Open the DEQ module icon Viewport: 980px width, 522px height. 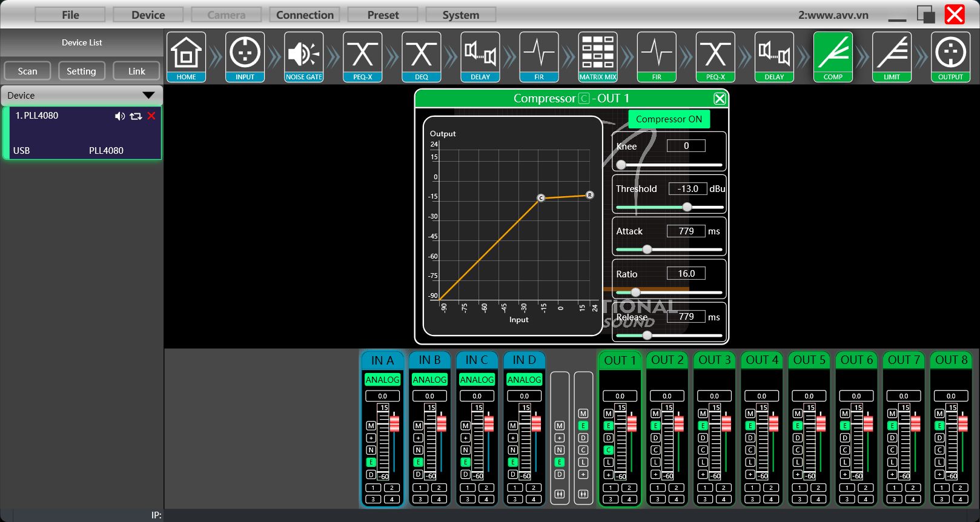421,57
